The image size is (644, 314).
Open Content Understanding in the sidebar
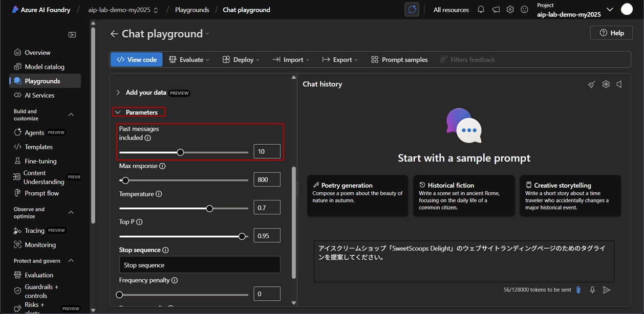pyautogui.click(x=44, y=177)
